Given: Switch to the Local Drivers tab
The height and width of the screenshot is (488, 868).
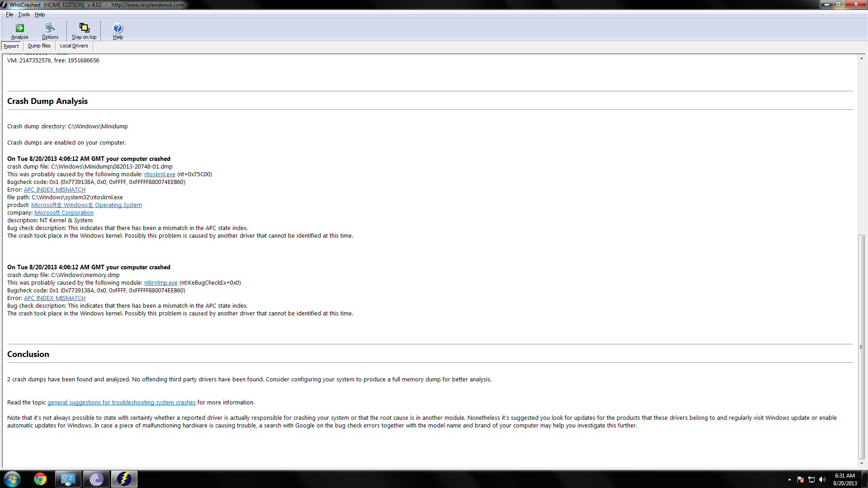Looking at the screenshot, I should coord(74,46).
